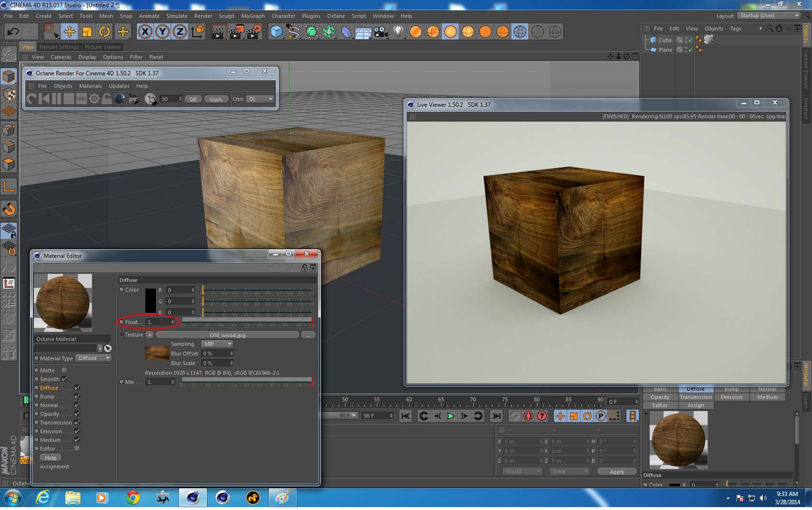This screenshot has width=812, height=510.
Task: Click the Old_wood.jpg texture button
Action: (227, 335)
